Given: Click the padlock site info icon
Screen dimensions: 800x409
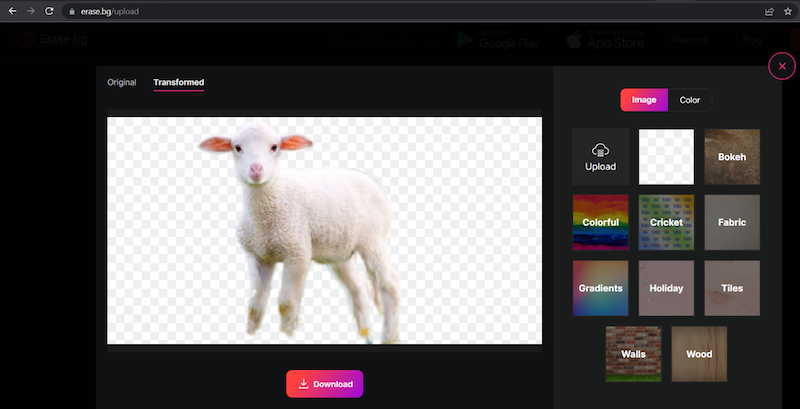Looking at the screenshot, I should pyautogui.click(x=72, y=11).
